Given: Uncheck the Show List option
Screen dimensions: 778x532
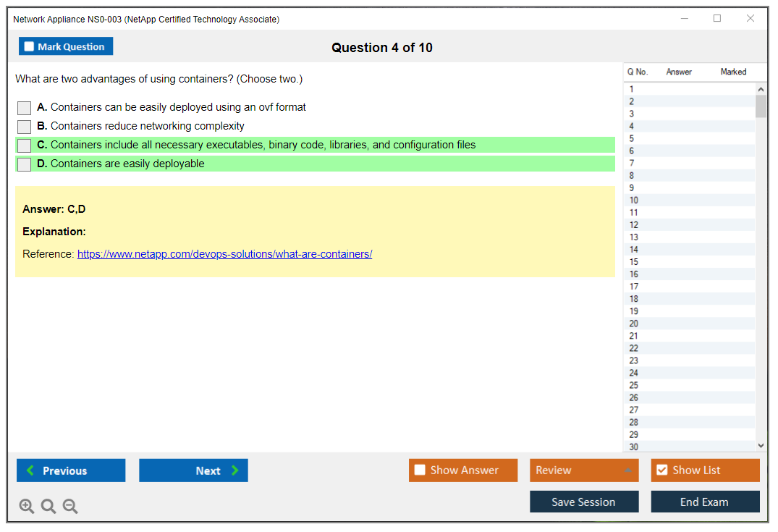Looking at the screenshot, I should point(662,470).
